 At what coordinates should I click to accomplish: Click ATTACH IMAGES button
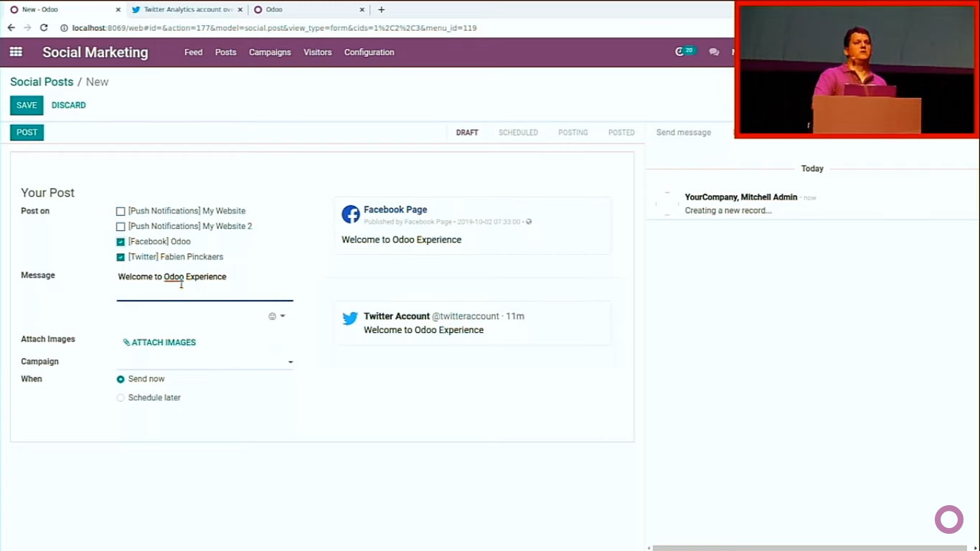point(159,343)
